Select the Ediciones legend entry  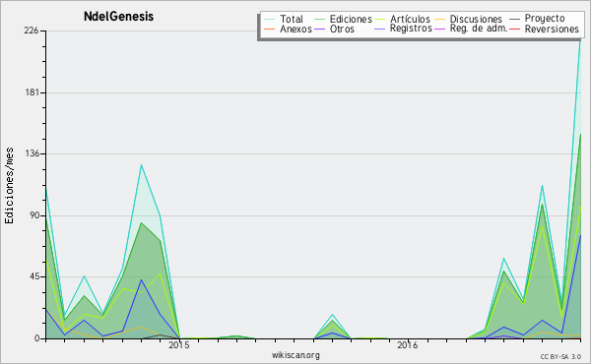coord(351,19)
